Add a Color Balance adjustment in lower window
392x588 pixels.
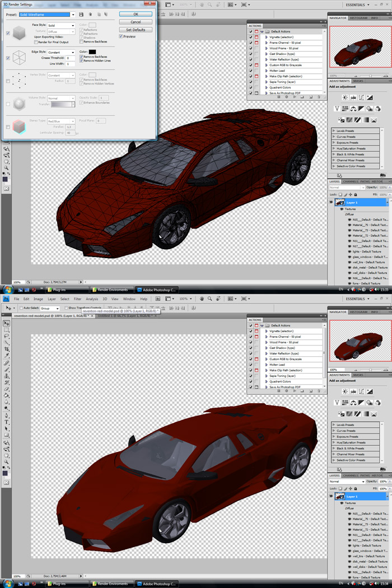[x=353, y=403]
